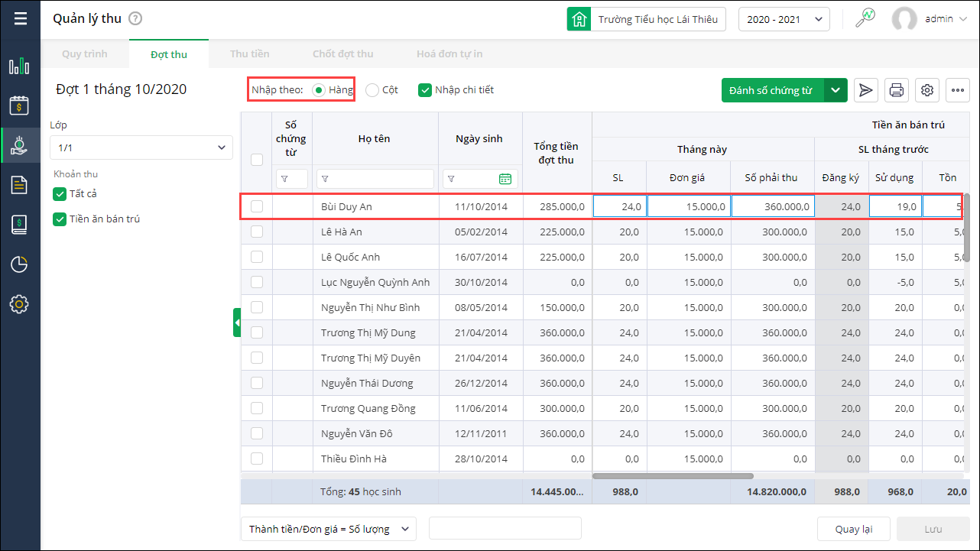
Task: Open the pie chart reports icon
Action: (19, 264)
